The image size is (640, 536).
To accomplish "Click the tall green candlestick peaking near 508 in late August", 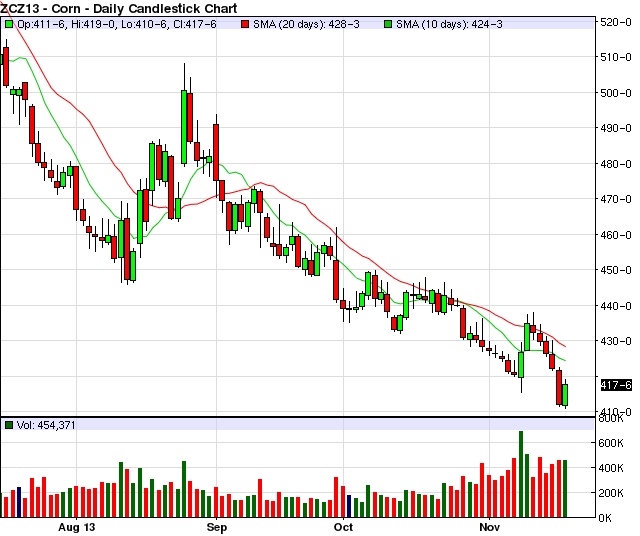I will coord(184,127).
